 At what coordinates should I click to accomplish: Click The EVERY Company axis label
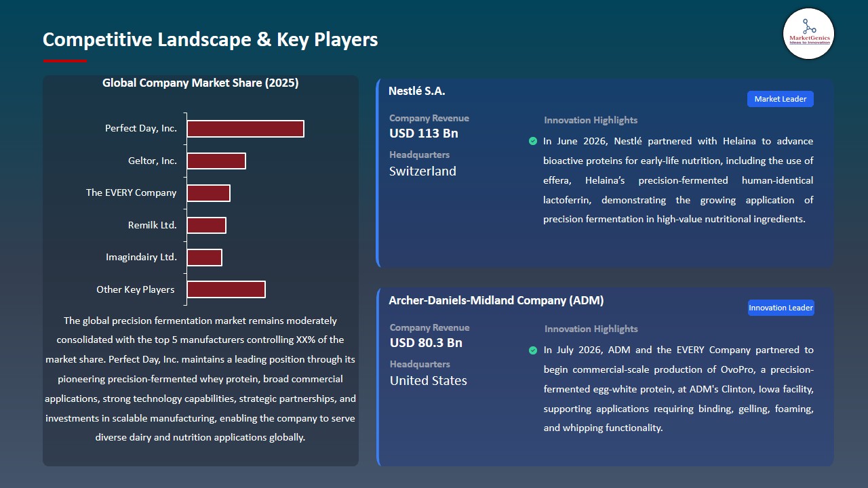[132, 192]
